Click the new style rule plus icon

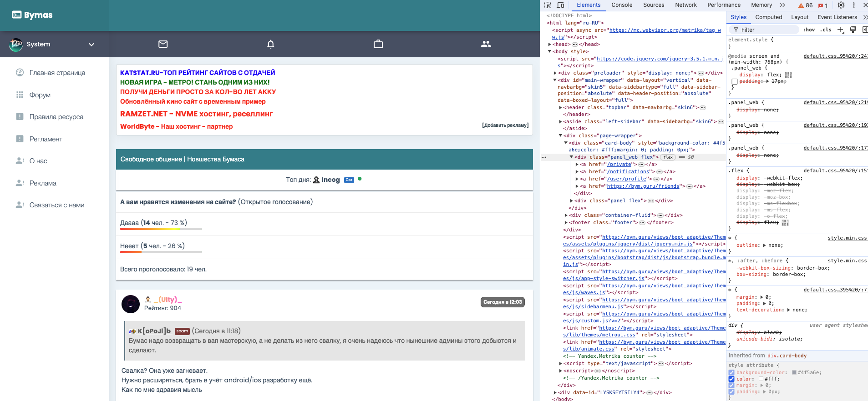(840, 30)
